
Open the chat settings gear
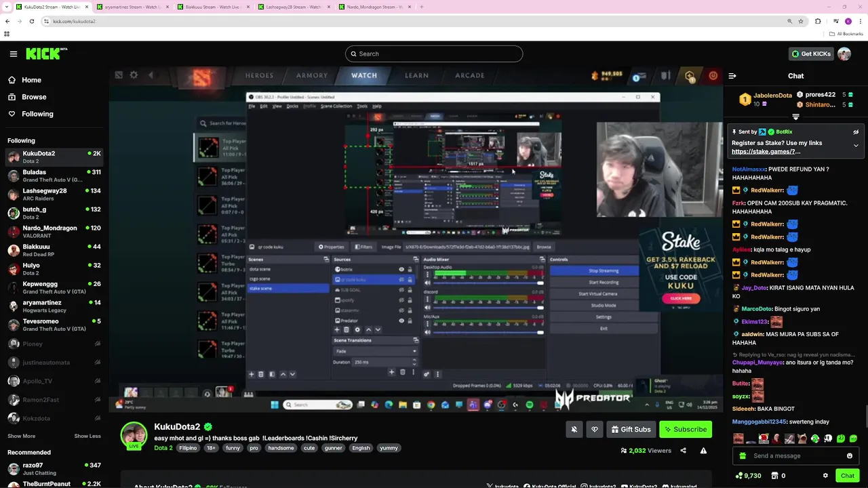(825, 476)
